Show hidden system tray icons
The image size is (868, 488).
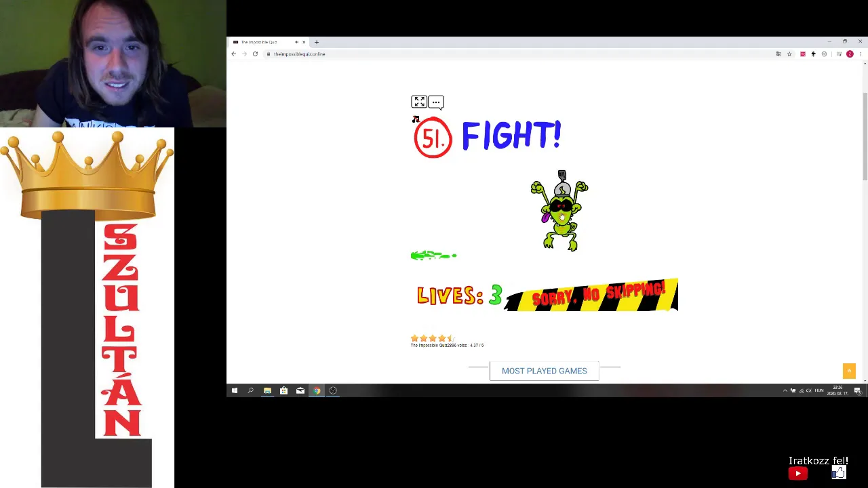(785, 390)
